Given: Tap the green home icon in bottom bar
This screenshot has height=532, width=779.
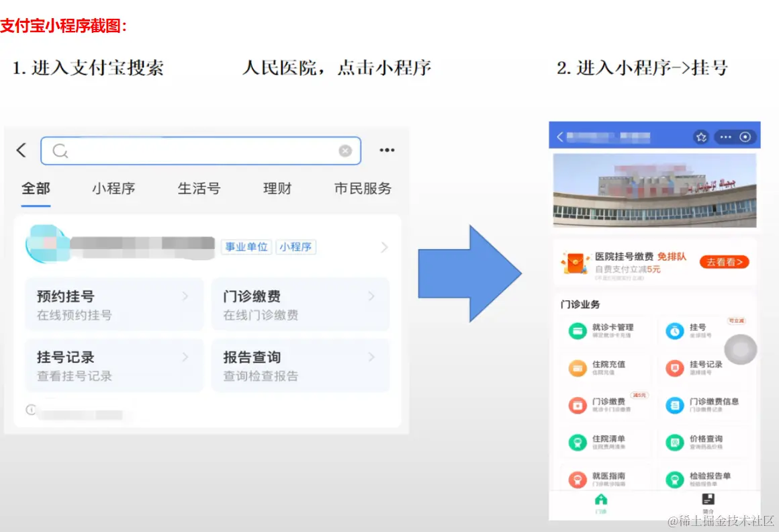Looking at the screenshot, I should coord(601,500).
